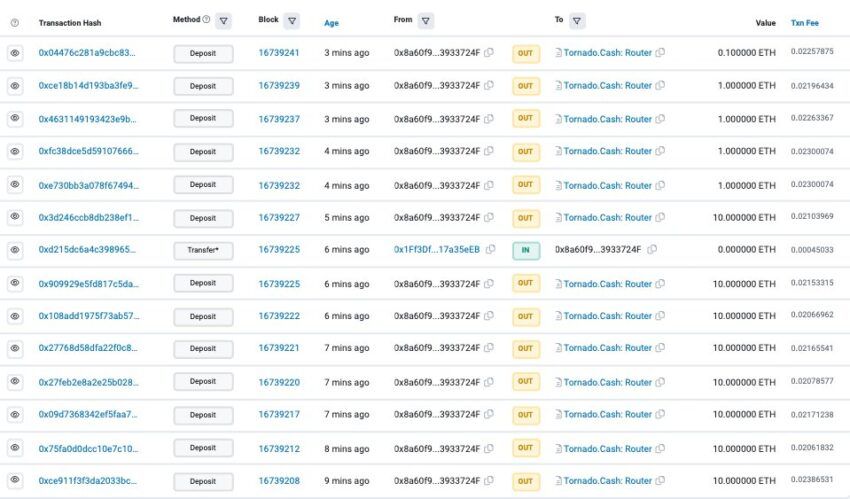Preview transaction 0x75fa0d0dcc10e7c10 with eye icon
The width and height of the screenshot is (850, 499).
click(15, 448)
